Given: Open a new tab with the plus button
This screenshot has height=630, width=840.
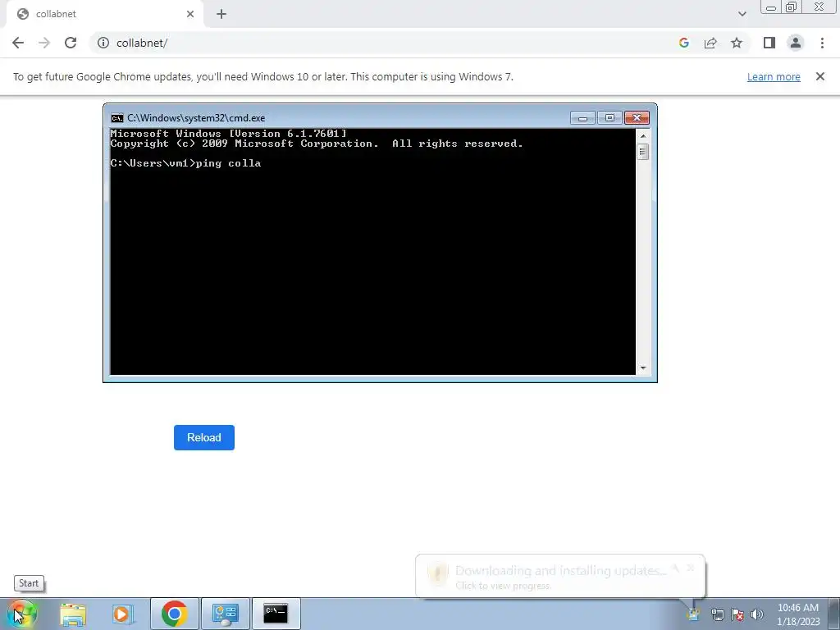Looking at the screenshot, I should [221, 14].
